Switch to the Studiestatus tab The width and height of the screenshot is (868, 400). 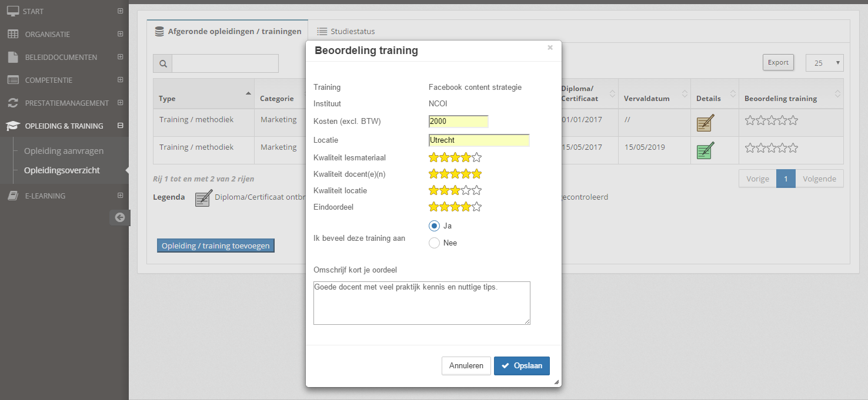coord(346,32)
